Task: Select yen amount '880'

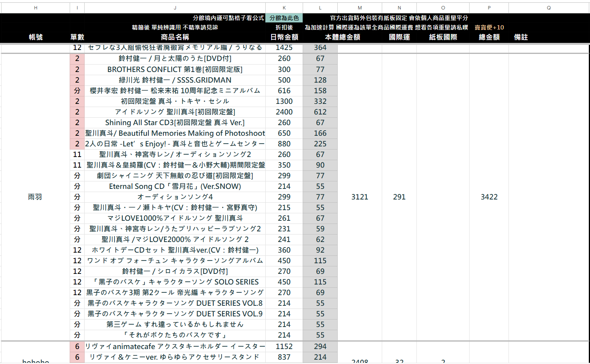Action: tap(284, 144)
